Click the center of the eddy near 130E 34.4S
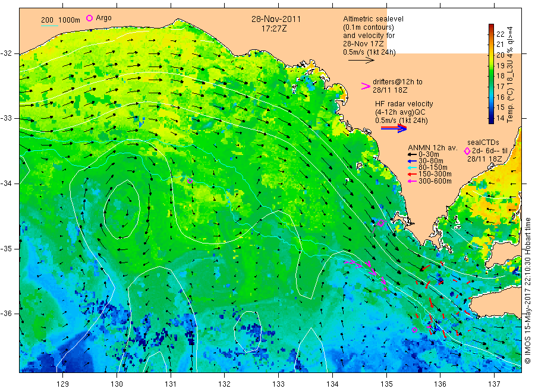 122,210
